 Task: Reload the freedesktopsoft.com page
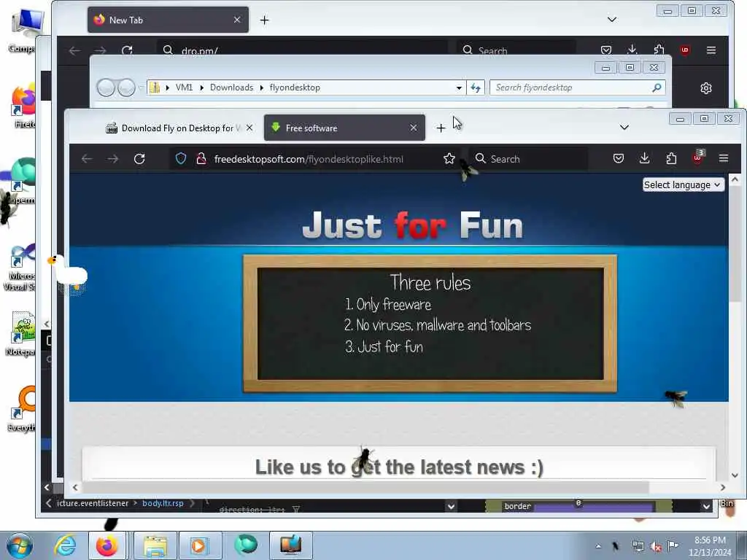pos(139,158)
